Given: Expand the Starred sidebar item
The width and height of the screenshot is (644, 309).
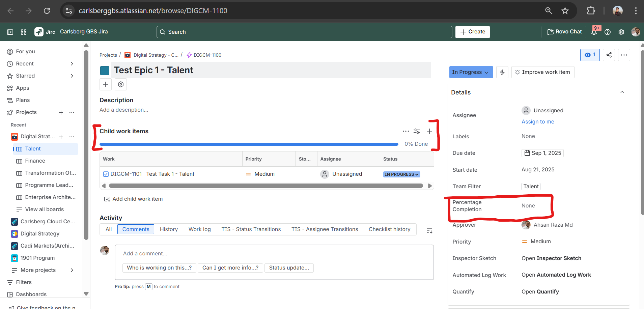Looking at the screenshot, I should pos(72,76).
